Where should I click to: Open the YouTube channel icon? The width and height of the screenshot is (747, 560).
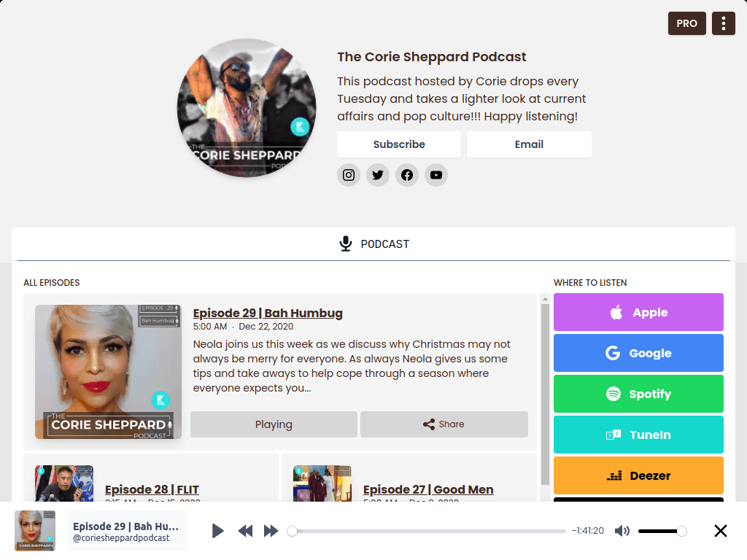tap(436, 175)
